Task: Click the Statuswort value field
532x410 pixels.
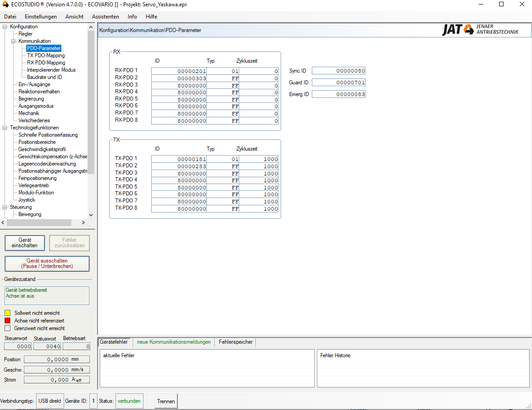Action: (47, 346)
